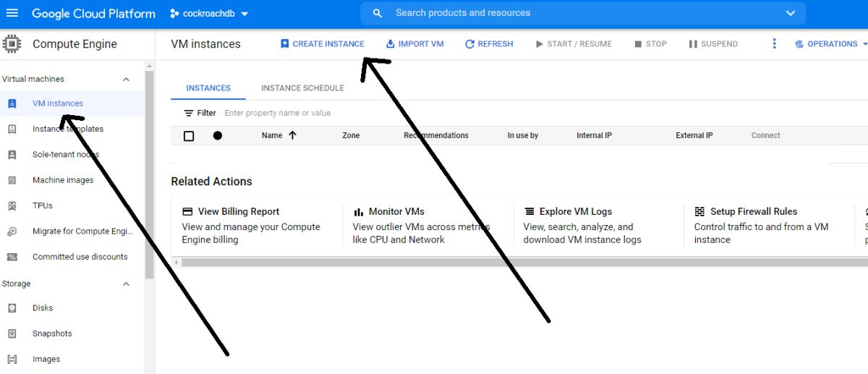The height and width of the screenshot is (374, 868).
Task: Click the Monitor VMs chart icon
Action: point(358,212)
